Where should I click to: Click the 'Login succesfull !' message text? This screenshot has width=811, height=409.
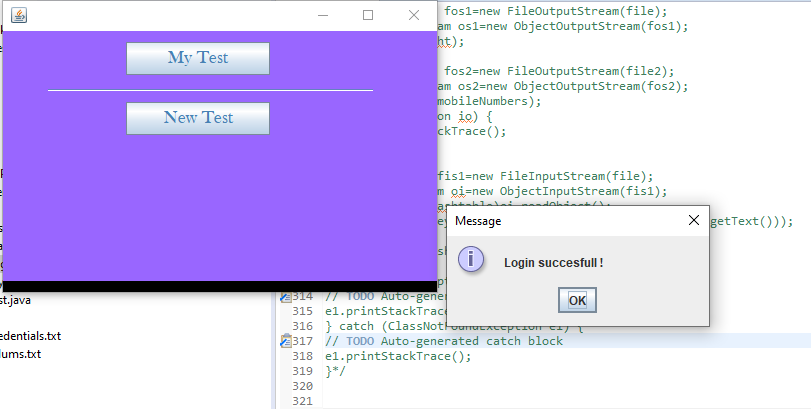click(554, 263)
